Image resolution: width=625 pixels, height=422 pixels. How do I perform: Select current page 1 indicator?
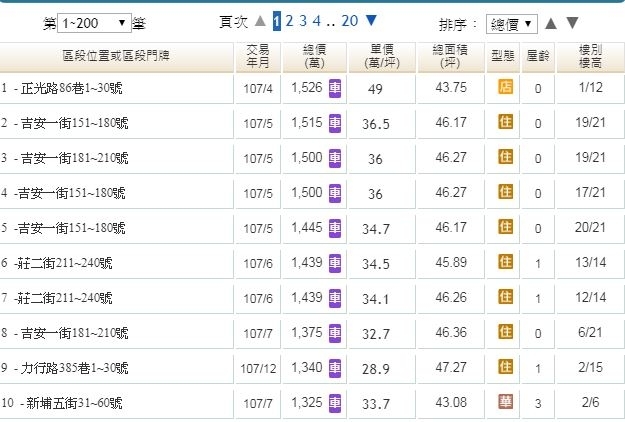tap(277, 20)
